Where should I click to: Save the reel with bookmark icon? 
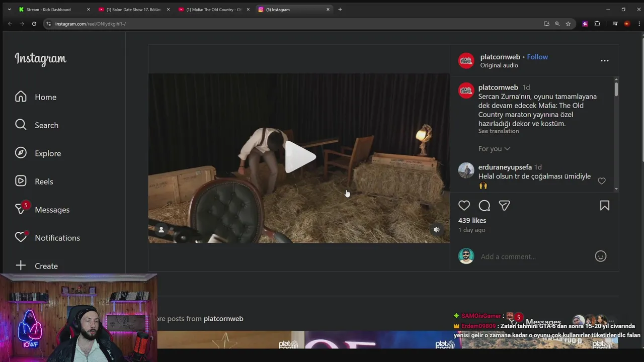point(605,205)
